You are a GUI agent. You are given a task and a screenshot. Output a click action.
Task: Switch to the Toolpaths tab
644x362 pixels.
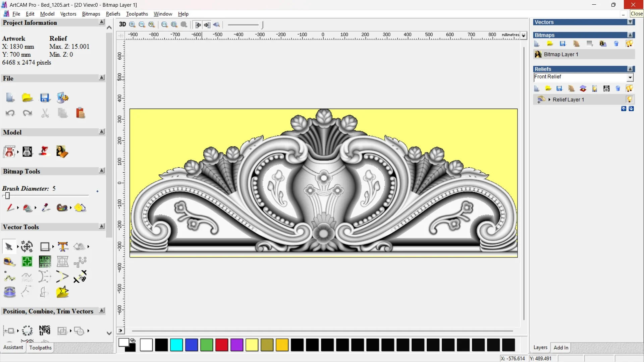coord(40,348)
